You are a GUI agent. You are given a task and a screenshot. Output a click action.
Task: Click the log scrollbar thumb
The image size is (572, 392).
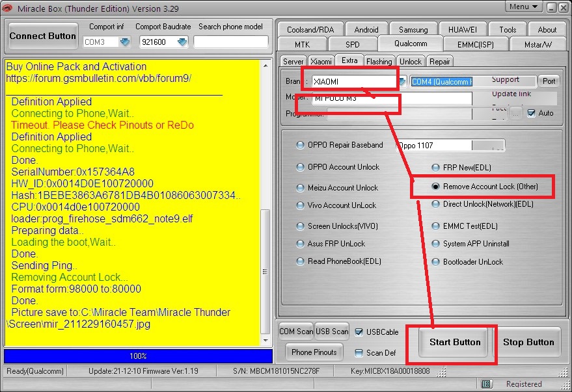click(x=266, y=272)
